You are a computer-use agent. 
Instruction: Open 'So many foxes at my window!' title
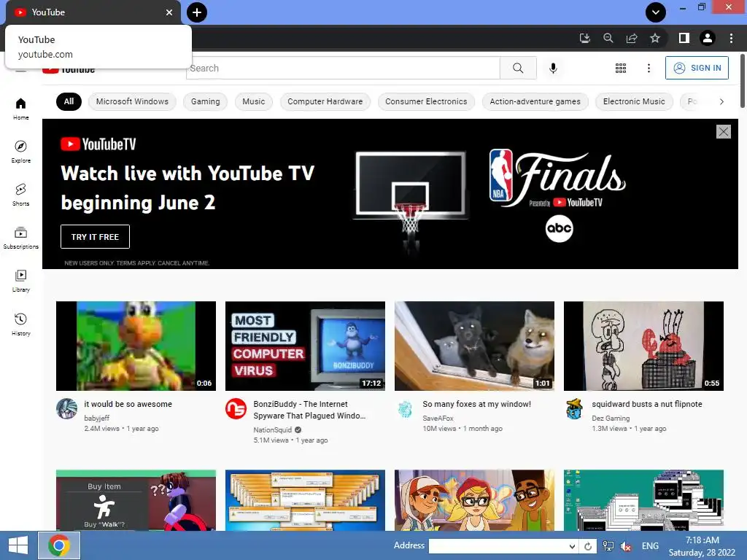pos(477,404)
